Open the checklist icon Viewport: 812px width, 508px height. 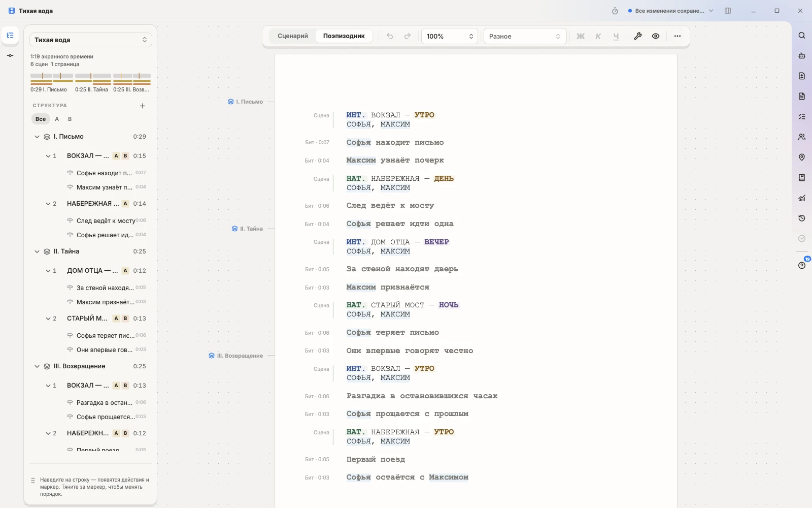click(x=802, y=117)
